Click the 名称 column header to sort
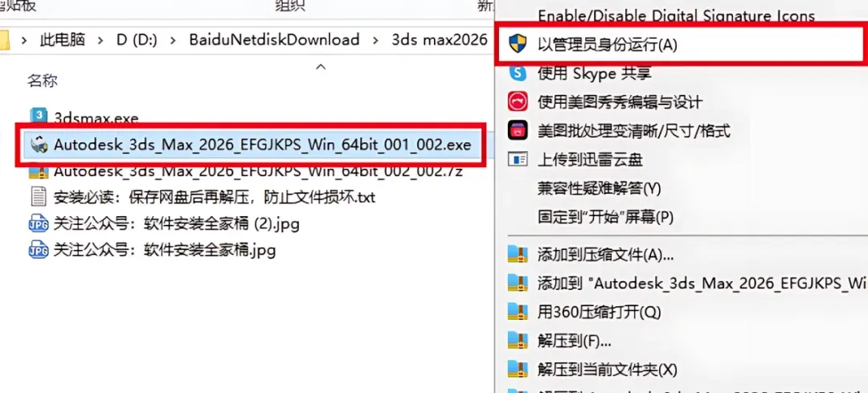The height and width of the screenshot is (393, 868). click(43, 81)
